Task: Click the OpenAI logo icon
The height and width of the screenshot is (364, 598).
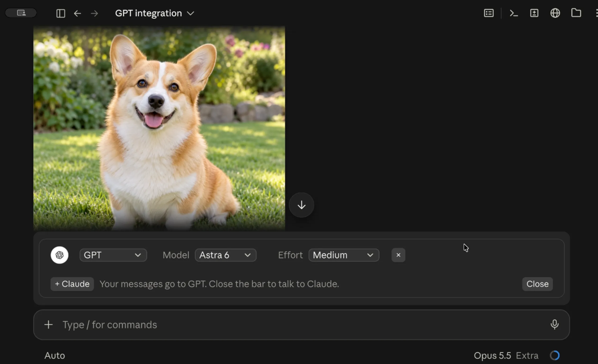Action: point(59,255)
